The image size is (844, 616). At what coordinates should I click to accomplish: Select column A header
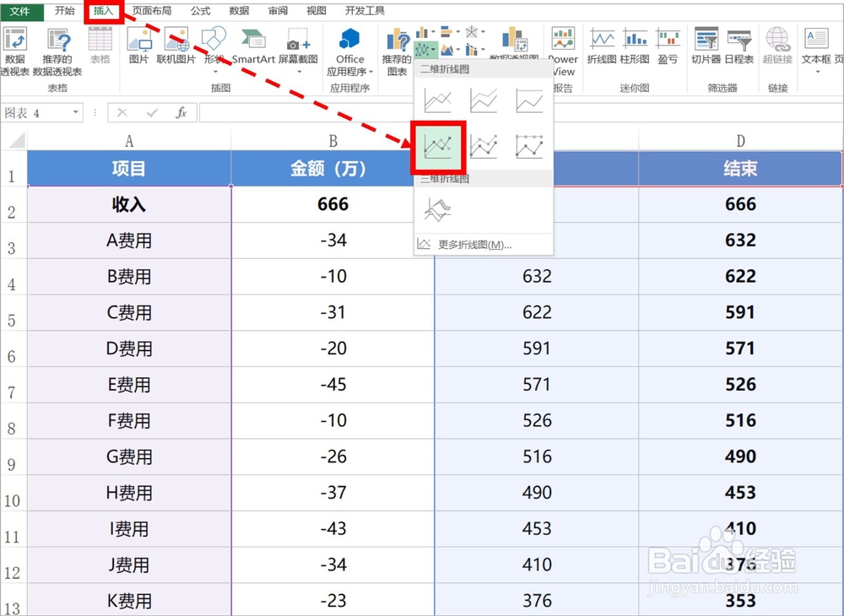(x=129, y=141)
